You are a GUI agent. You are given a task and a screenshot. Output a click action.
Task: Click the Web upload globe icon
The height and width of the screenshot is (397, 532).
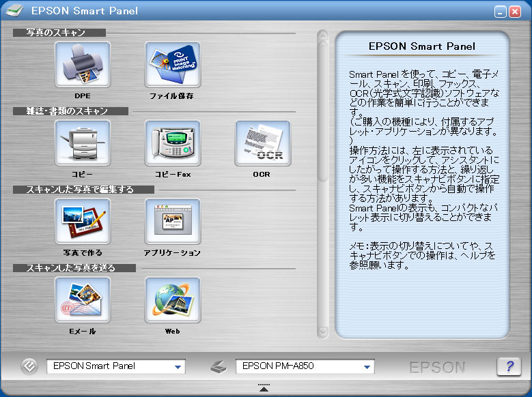(173, 300)
